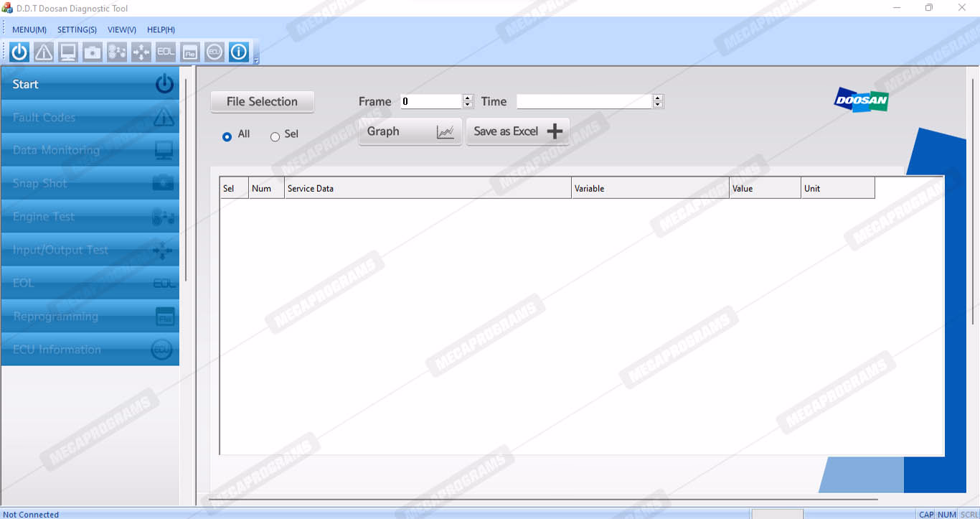
Task: Select the All radio button
Action: click(x=227, y=136)
